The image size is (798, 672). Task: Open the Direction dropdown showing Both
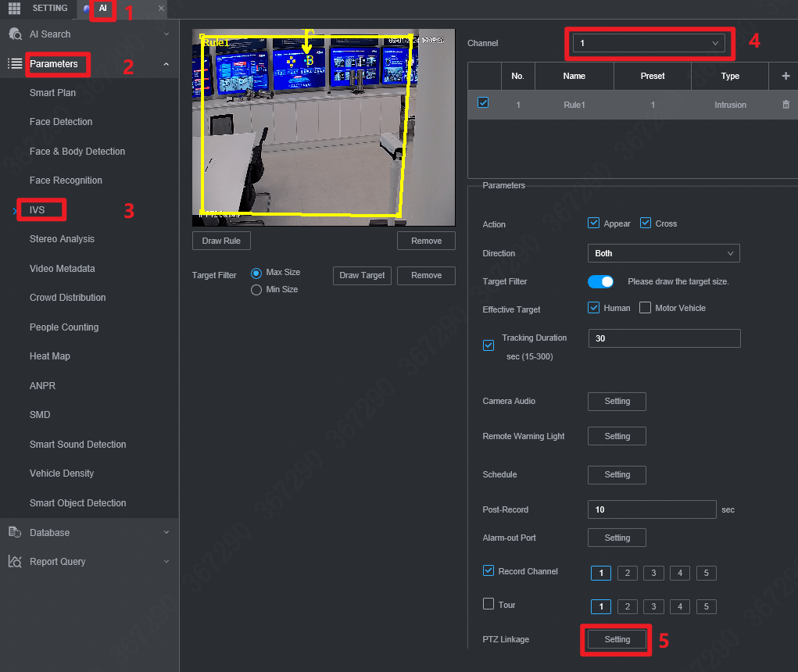point(663,253)
